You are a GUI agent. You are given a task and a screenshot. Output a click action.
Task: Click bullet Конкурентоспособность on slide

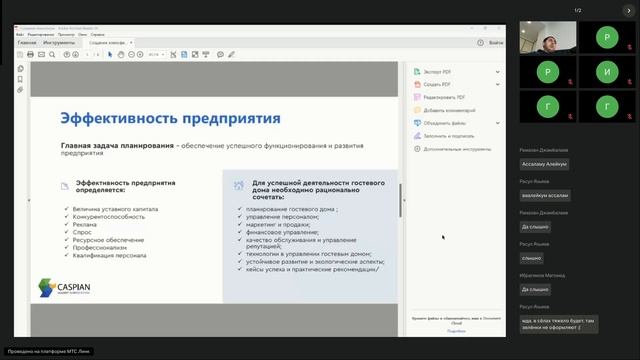(109, 217)
